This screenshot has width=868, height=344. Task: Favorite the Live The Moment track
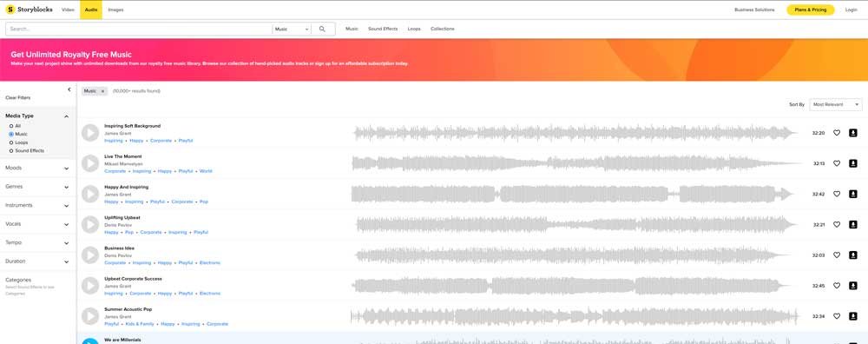[837, 163]
